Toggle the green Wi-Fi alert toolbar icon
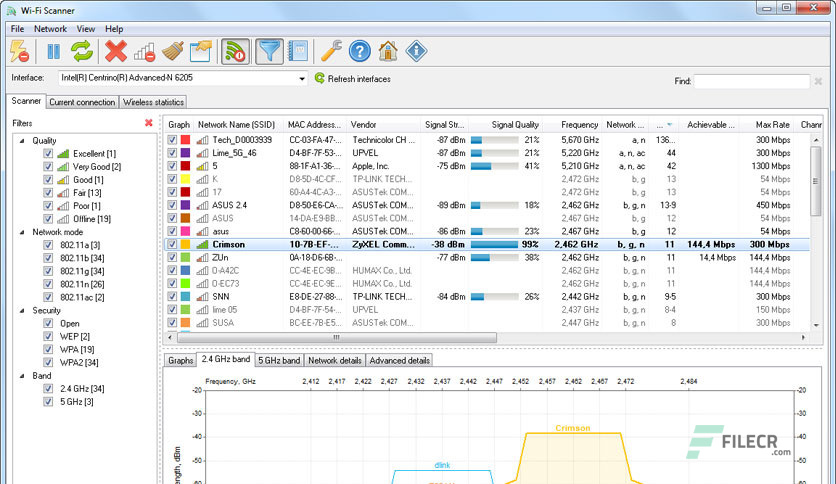The height and width of the screenshot is (484, 836). 235,52
